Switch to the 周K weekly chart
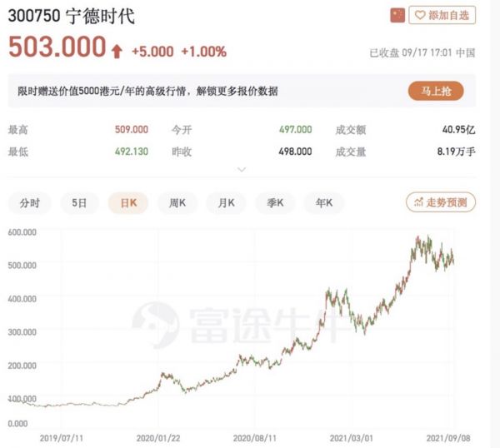Screen dimensions: 500x448 point(177,202)
